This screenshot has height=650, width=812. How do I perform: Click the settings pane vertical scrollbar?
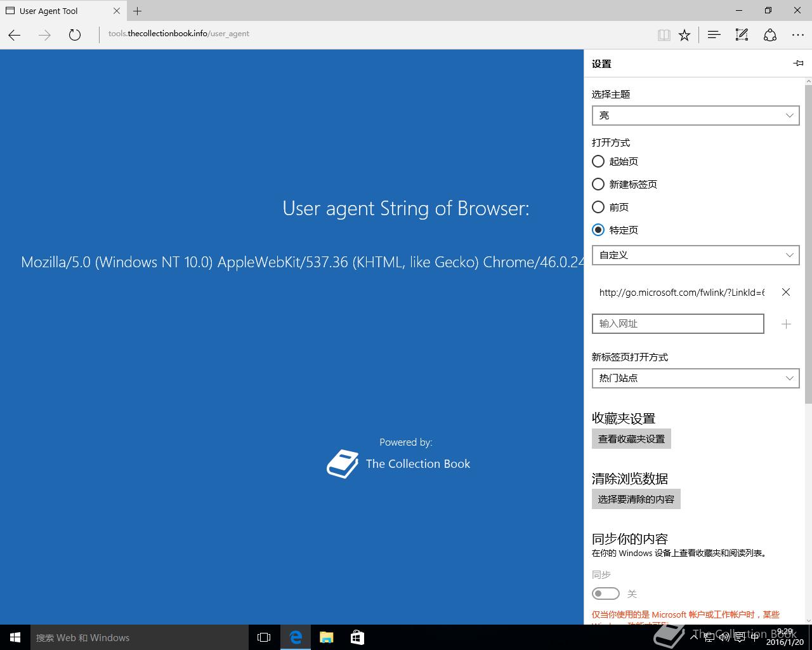(x=808, y=244)
